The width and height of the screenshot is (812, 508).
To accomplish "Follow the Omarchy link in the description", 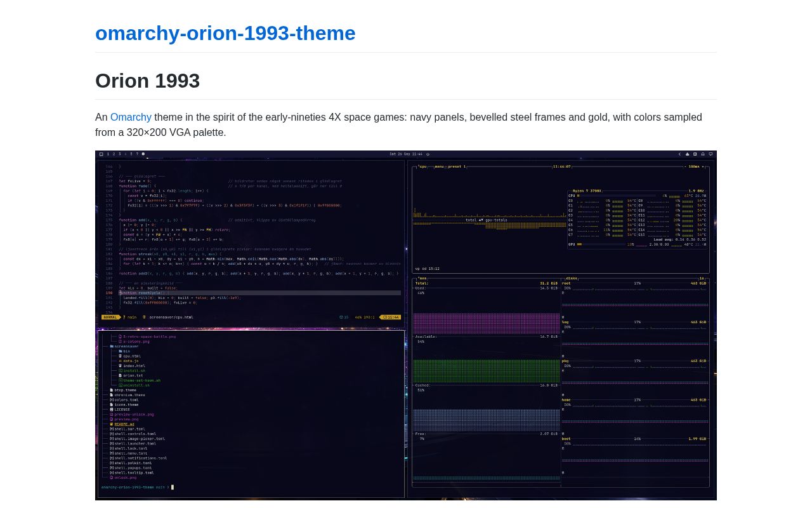I will 131,117.
